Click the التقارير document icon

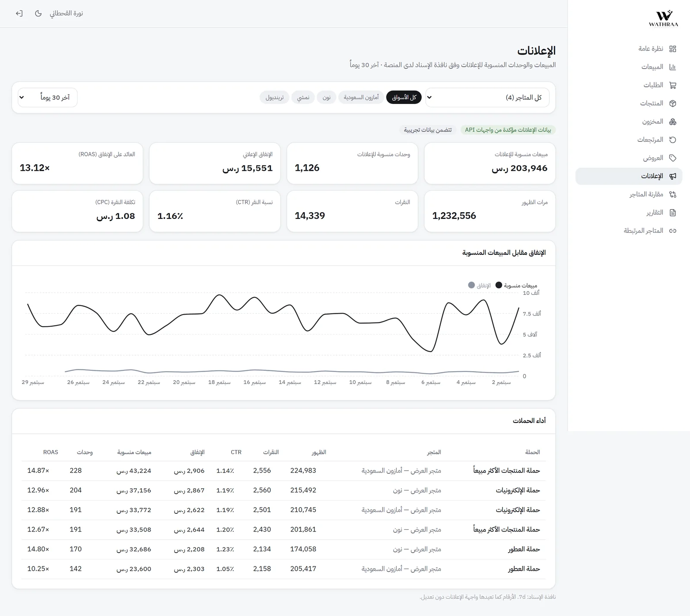673,213
